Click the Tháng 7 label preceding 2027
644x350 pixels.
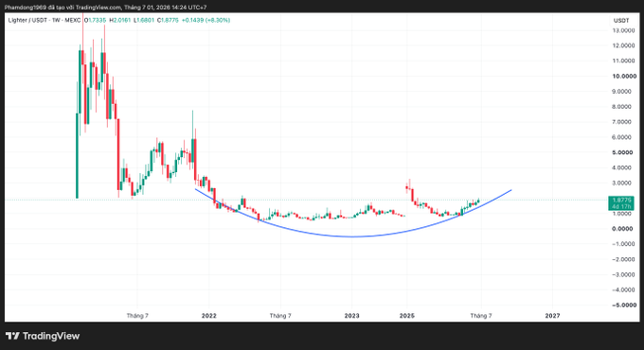pyautogui.click(x=481, y=316)
